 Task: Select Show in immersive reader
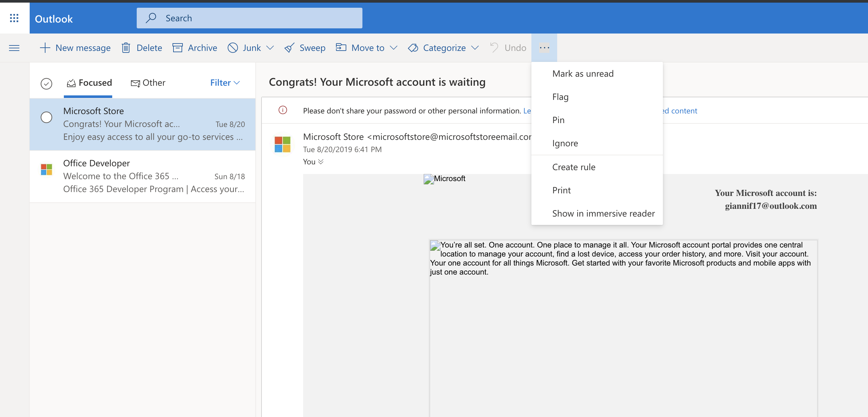[x=603, y=213]
